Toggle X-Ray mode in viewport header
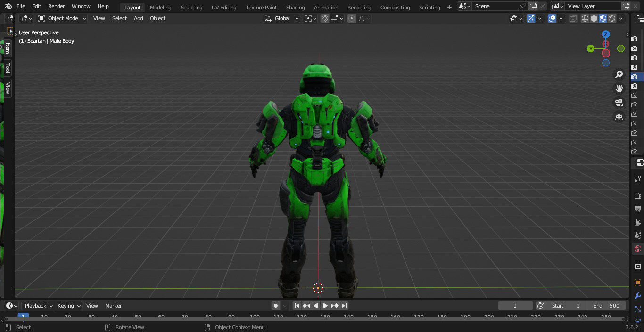Image resolution: width=644 pixels, height=332 pixels. [x=573, y=18]
